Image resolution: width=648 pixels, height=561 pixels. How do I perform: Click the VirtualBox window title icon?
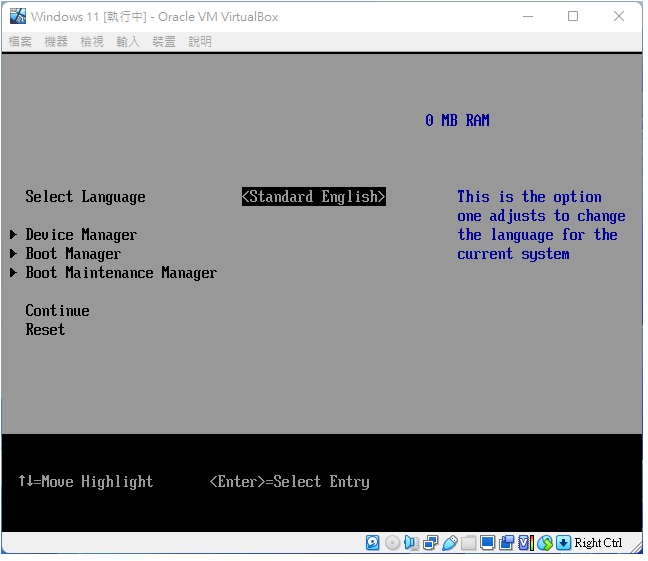coord(18,16)
